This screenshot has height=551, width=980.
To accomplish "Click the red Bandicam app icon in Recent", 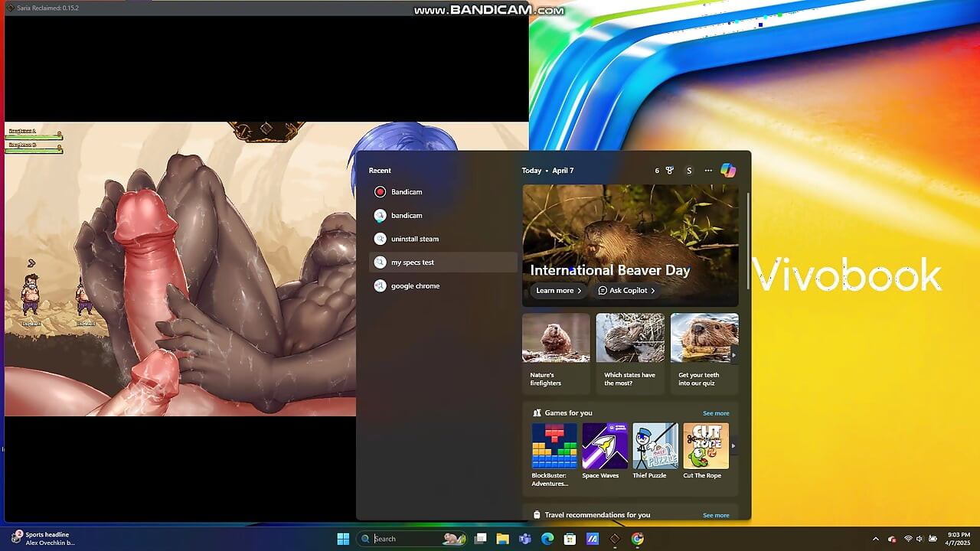I will 380,192.
